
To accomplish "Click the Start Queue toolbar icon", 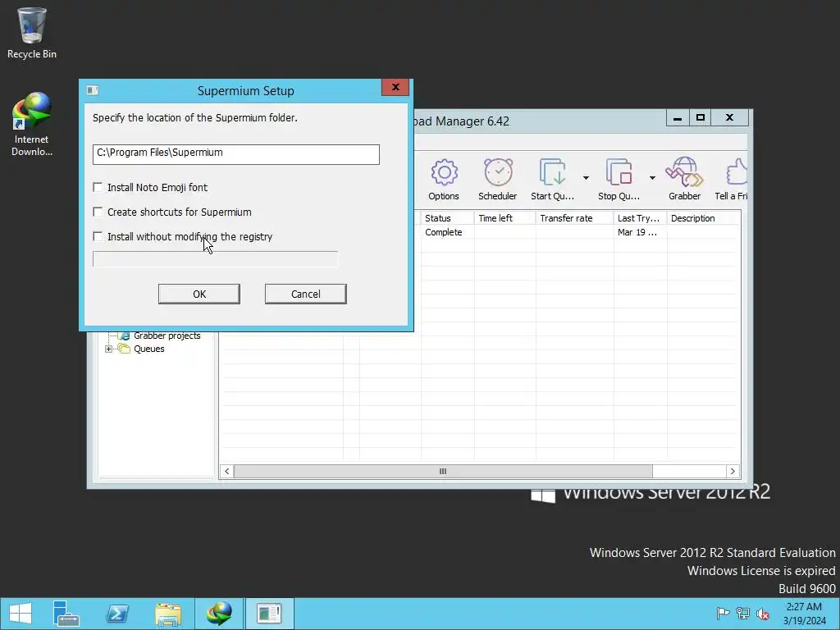I will [x=552, y=180].
